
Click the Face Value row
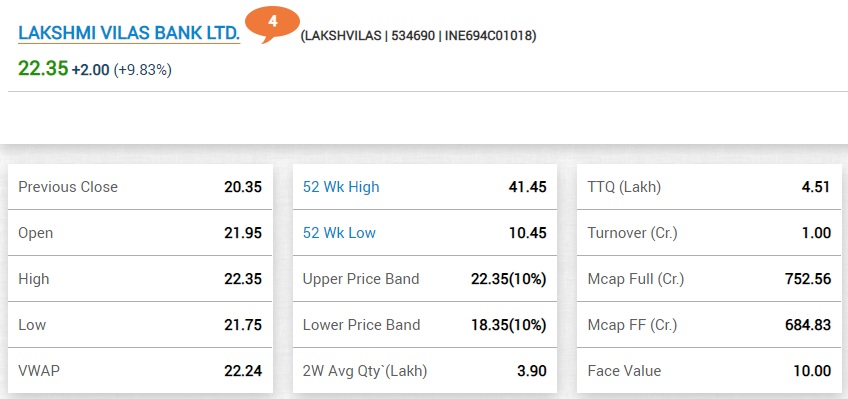pos(712,370)
